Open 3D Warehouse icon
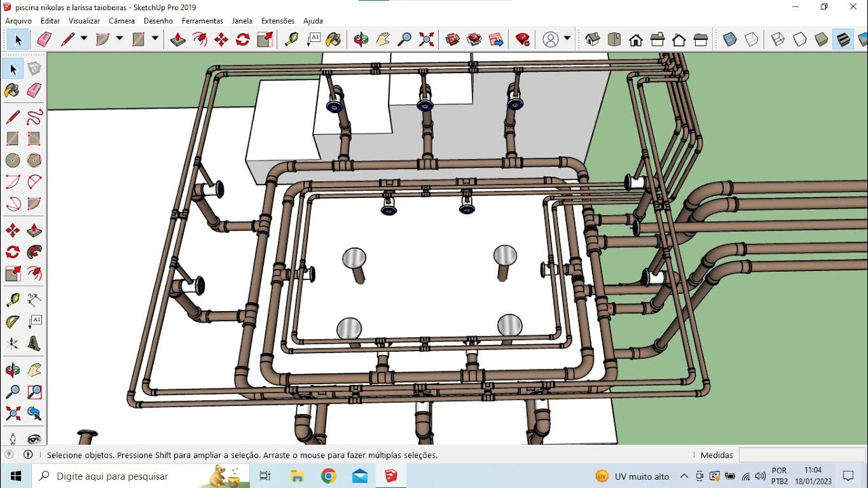 click(x=453, y=39)
